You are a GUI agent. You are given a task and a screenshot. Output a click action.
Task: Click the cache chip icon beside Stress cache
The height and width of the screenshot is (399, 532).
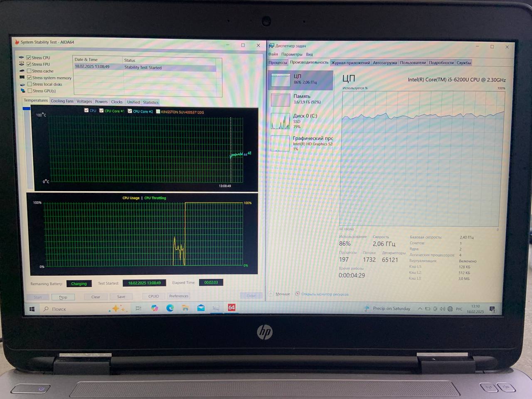(22, 71)
